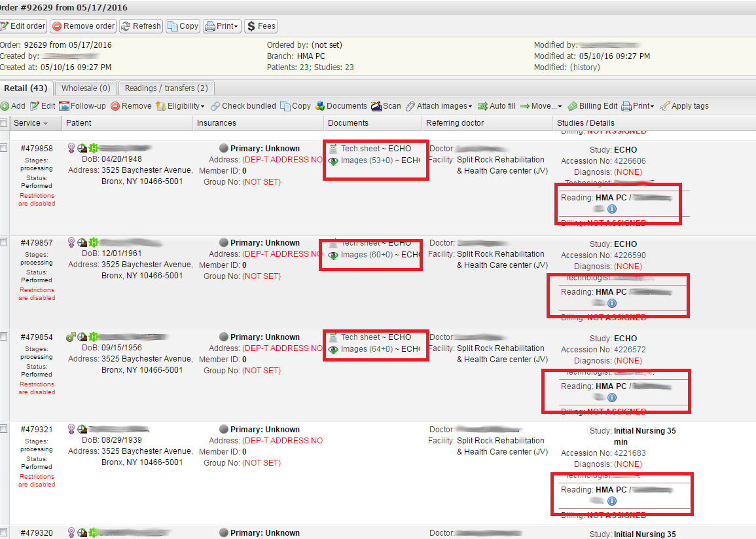Click Remove order button
The image size is (756, 539).
[83, 26]
